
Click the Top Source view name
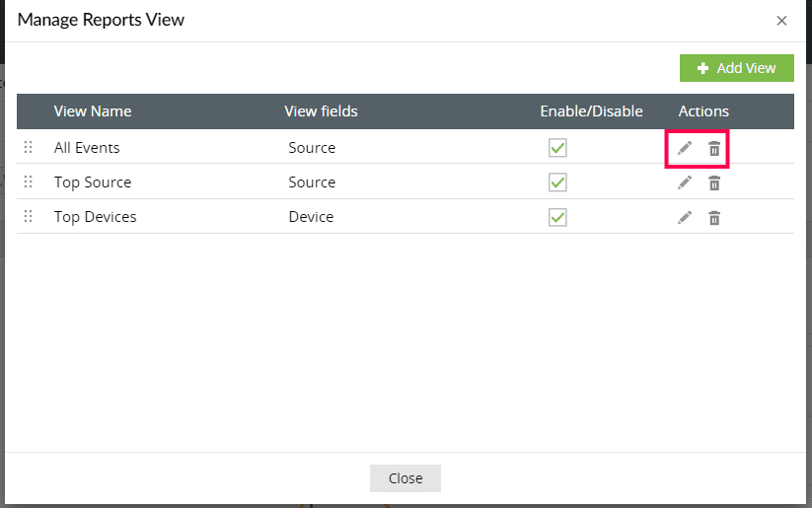93,182
